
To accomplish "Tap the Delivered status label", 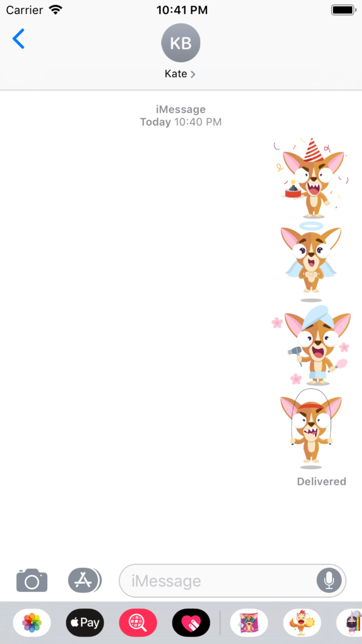I will tap(321, 481).
